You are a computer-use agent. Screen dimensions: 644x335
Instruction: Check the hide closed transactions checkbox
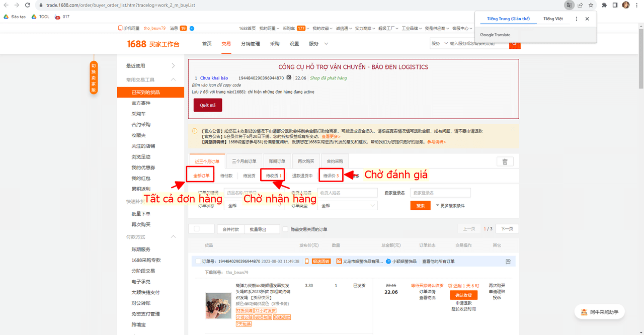[x=286, y=229]
